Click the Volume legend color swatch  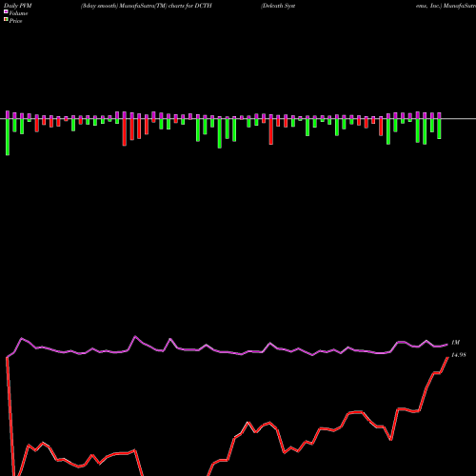coord(6,11)
